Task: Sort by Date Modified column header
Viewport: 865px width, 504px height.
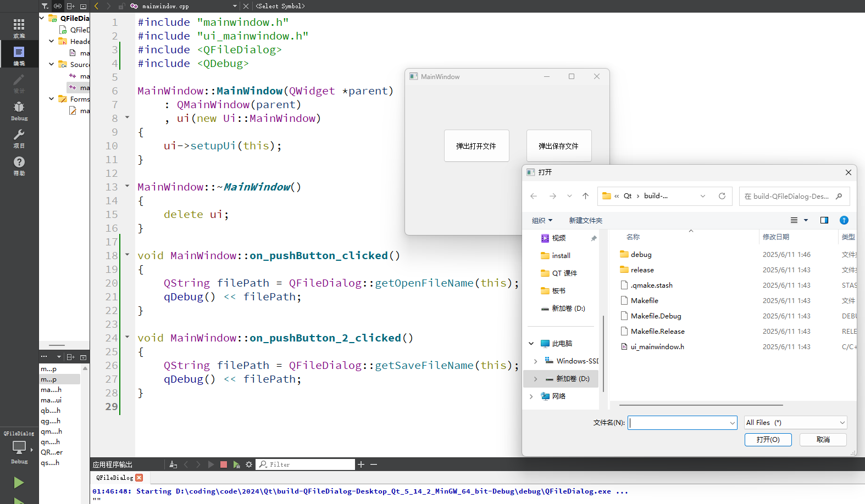Action: (776, 237)
